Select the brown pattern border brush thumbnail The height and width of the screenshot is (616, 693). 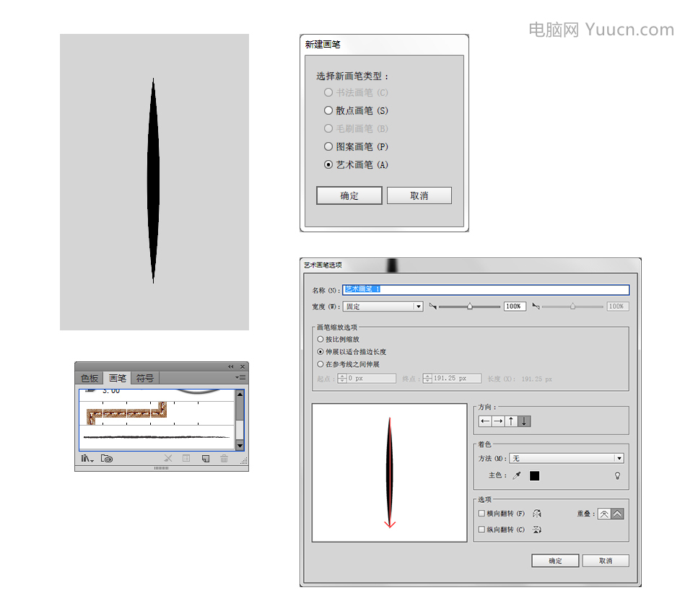127,413
